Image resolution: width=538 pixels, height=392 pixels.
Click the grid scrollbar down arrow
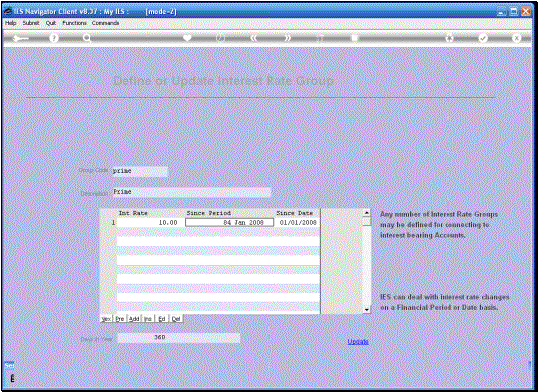[x=366, y=310]
